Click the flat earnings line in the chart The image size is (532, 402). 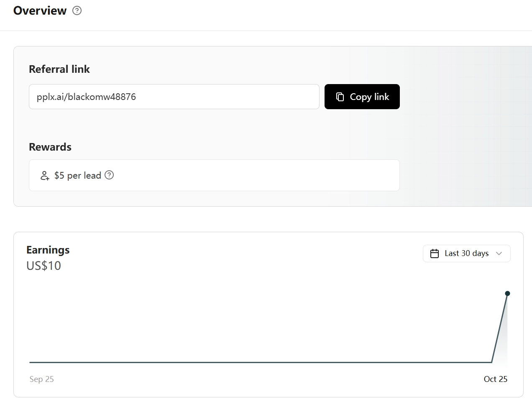(251, 362)
